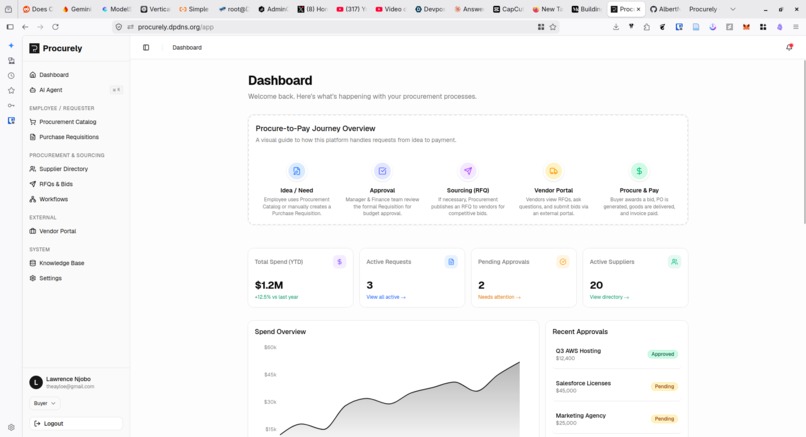Follow the Needs attention link

tap(499, 297)
